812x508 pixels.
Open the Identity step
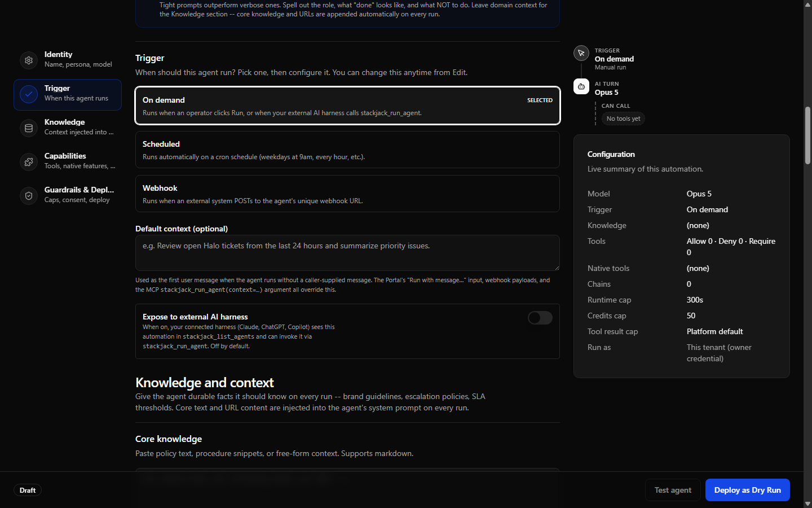68,60
